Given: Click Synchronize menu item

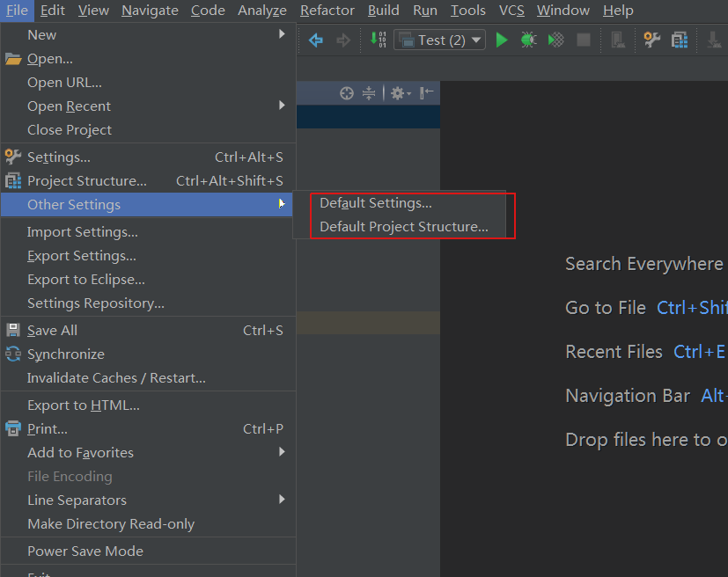Looking at the screenshot, I should pos(148,354).
